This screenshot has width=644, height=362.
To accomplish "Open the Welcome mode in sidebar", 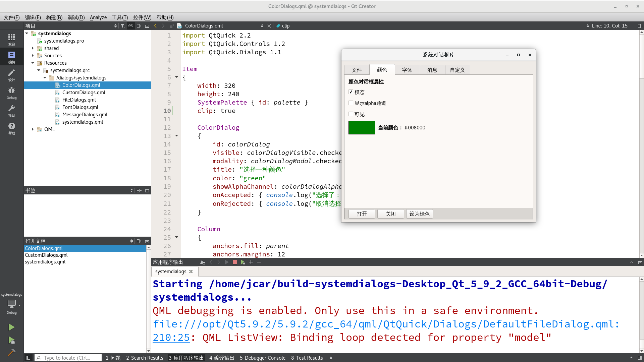I will (x=11, y=39).
